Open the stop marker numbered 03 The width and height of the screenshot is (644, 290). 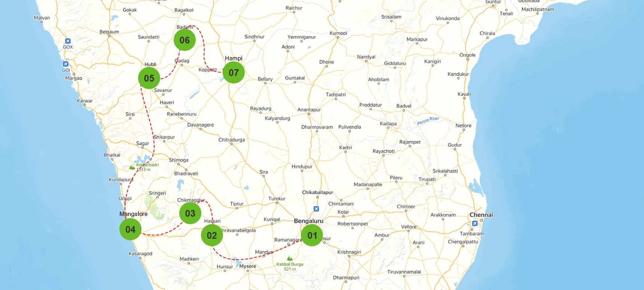190,213
